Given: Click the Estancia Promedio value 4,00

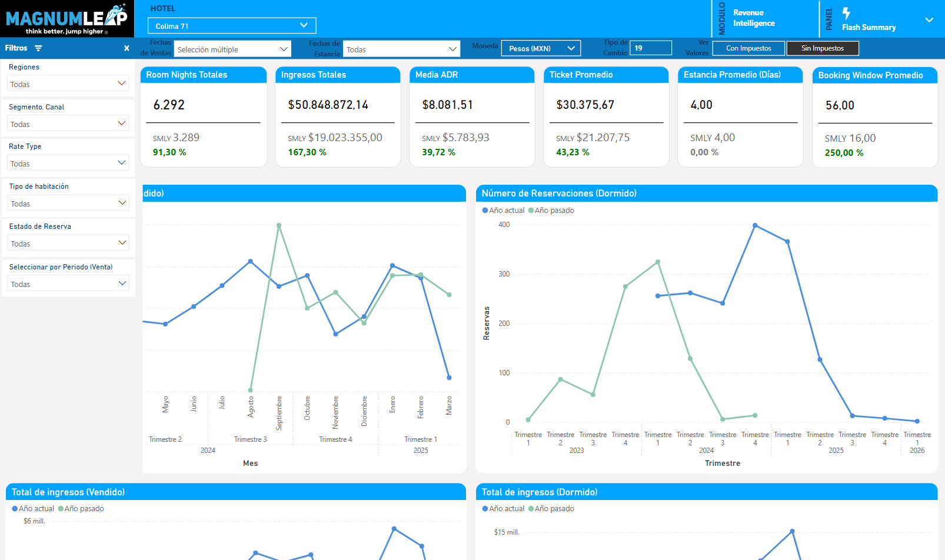Looking at the screenshot, I should 701,105.
